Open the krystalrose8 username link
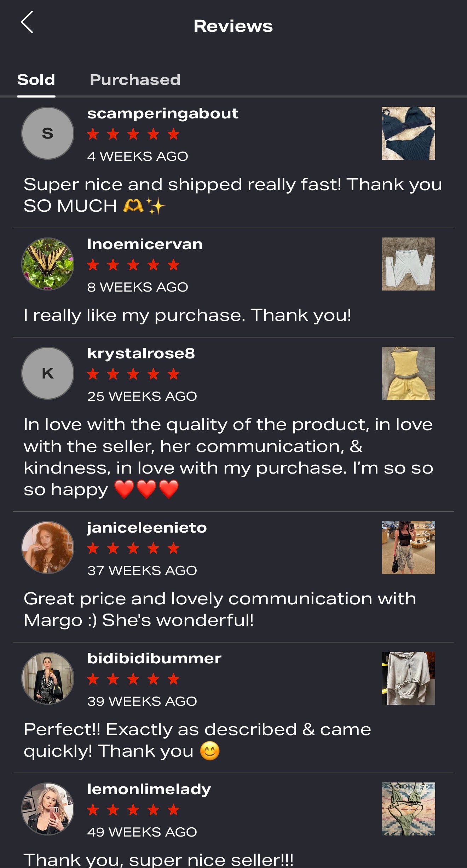Screen dimensions: 467x868 coord(141,354)
